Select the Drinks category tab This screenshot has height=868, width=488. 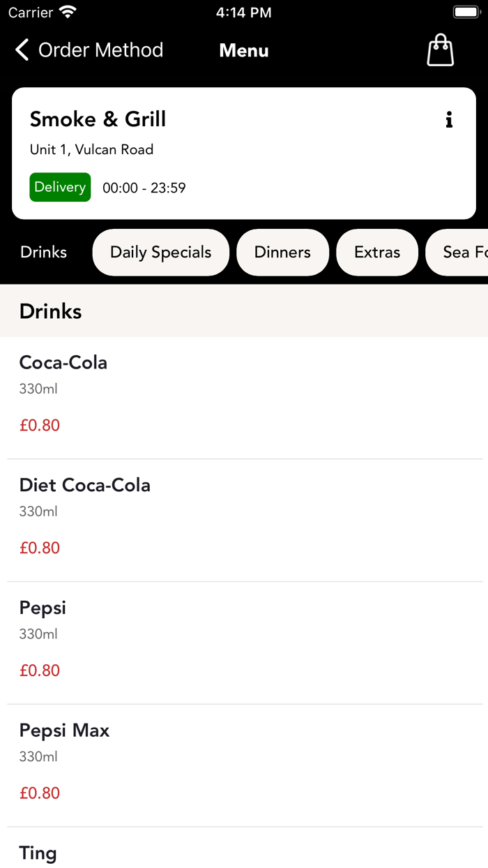pos(43,252)
